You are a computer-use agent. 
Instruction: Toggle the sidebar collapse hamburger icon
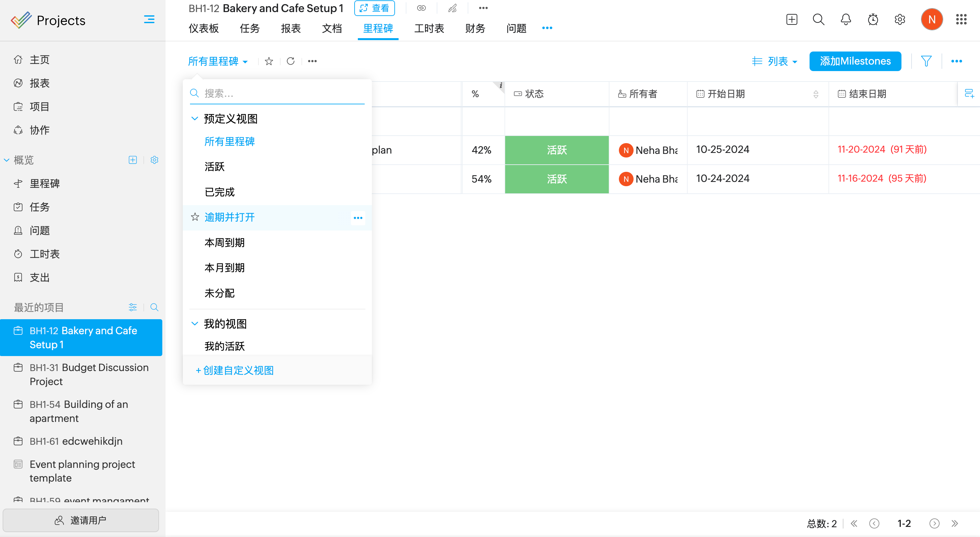(x=149, y=20)
